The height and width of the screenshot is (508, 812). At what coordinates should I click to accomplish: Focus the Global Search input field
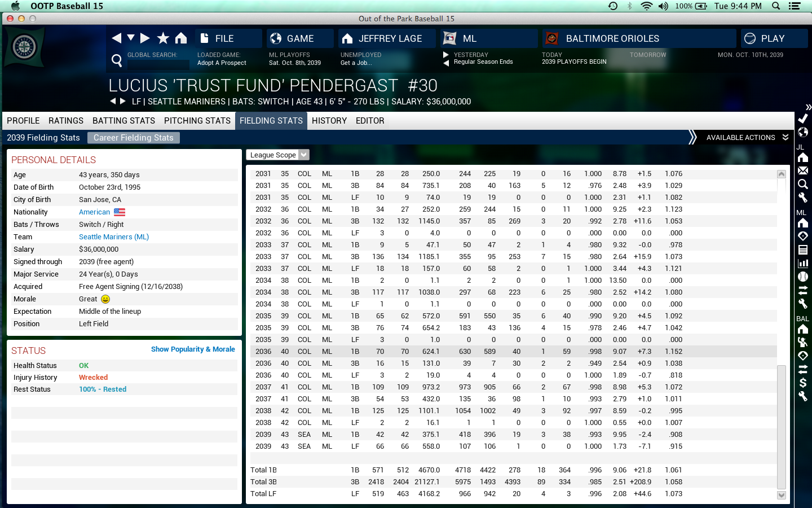tap(158, 64)
